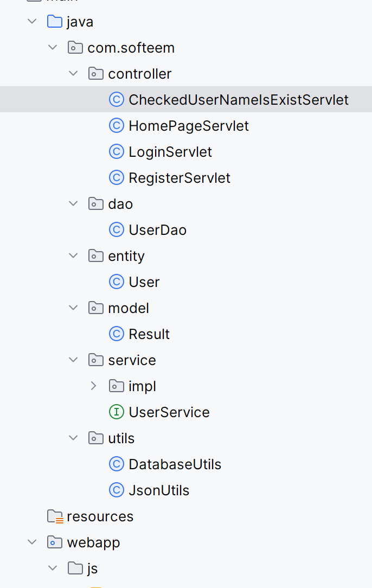Select the class icon beside LoginServlet

pos(117,151)
